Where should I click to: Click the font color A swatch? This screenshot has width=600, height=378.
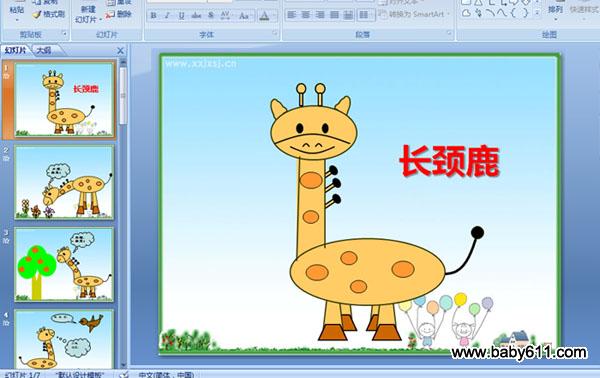[264, 16]
